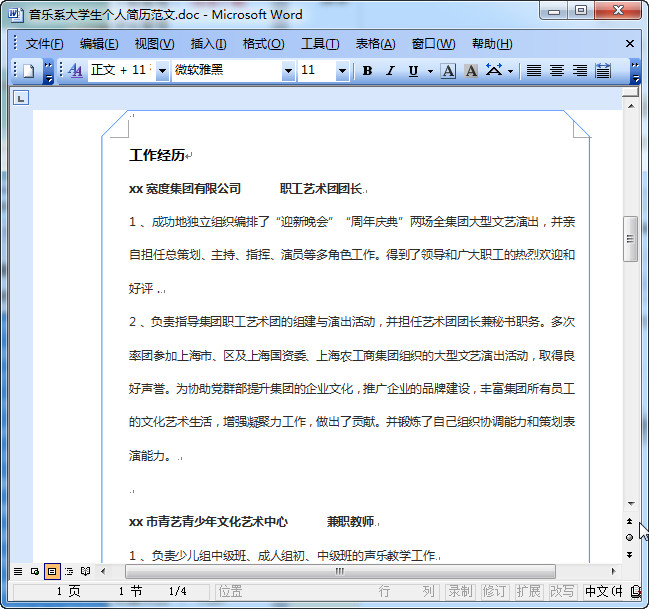Click the font name field 微软雅黑
This screenshot has width=649, height=609.
point(227,70)
